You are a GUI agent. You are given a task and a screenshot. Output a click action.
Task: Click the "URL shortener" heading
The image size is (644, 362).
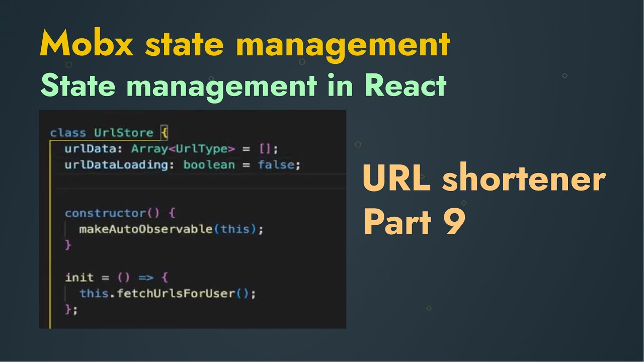pyautogui.click(x=484, y=179)
